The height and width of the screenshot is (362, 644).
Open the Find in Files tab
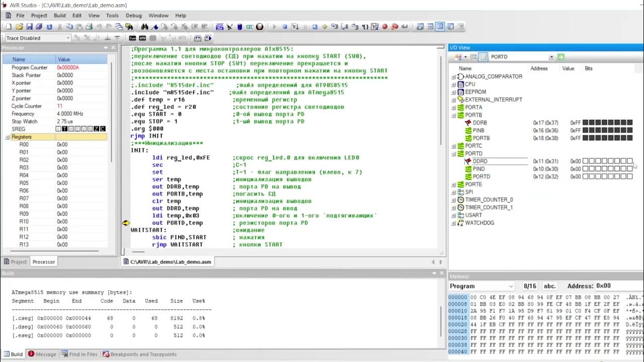[x=79, y=354]
